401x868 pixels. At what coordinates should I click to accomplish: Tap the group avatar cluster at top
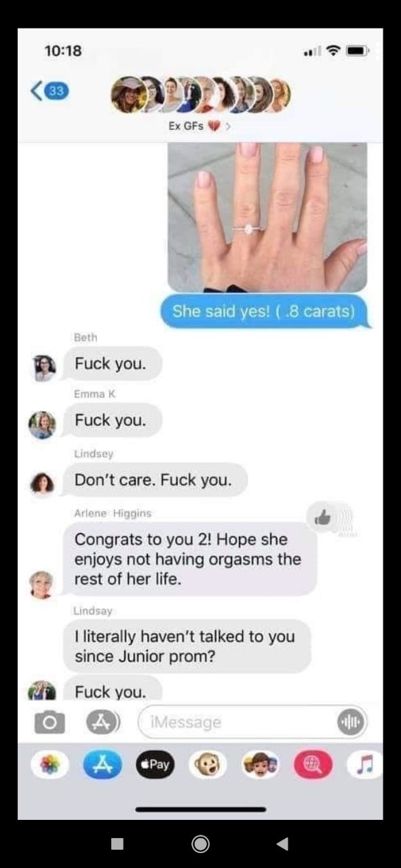201,94
